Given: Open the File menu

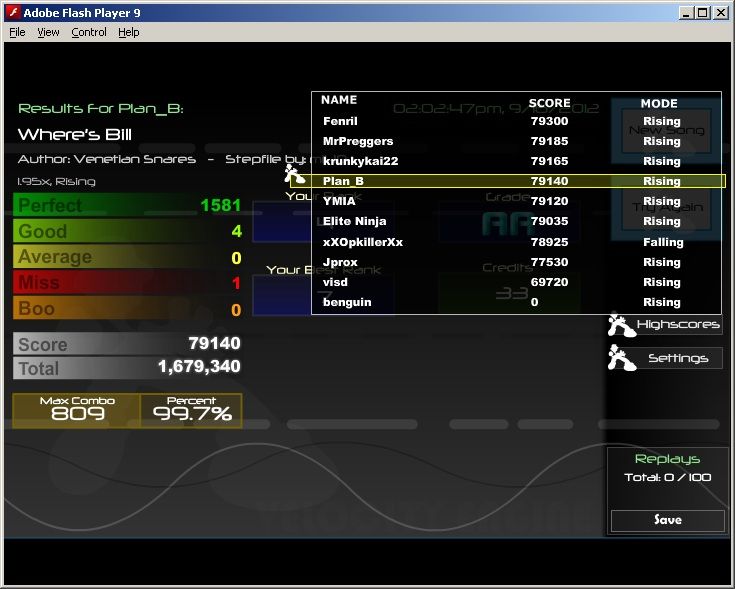Looking at the screenshot, I should (x=17, y=32).
